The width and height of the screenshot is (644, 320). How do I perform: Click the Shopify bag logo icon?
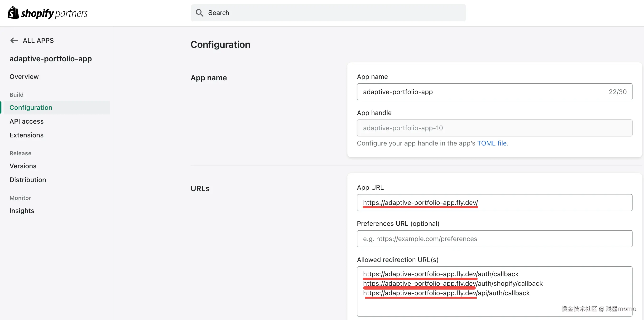(x=13, y=13)
